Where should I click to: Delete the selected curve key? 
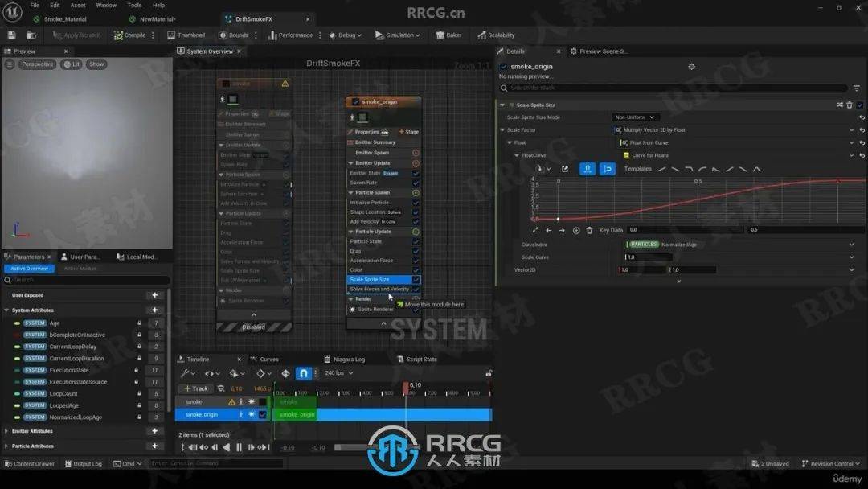(590, 230)
